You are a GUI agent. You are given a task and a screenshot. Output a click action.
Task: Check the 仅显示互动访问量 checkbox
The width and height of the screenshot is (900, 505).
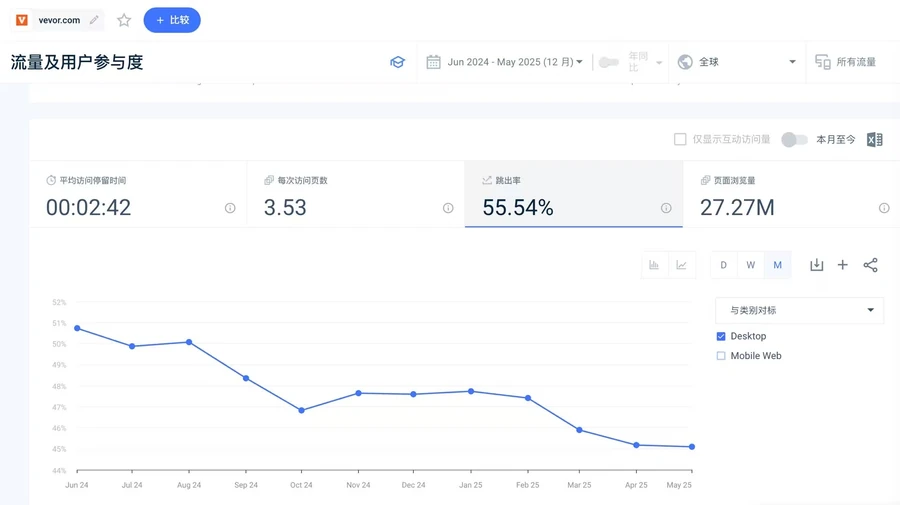point(680,139)
